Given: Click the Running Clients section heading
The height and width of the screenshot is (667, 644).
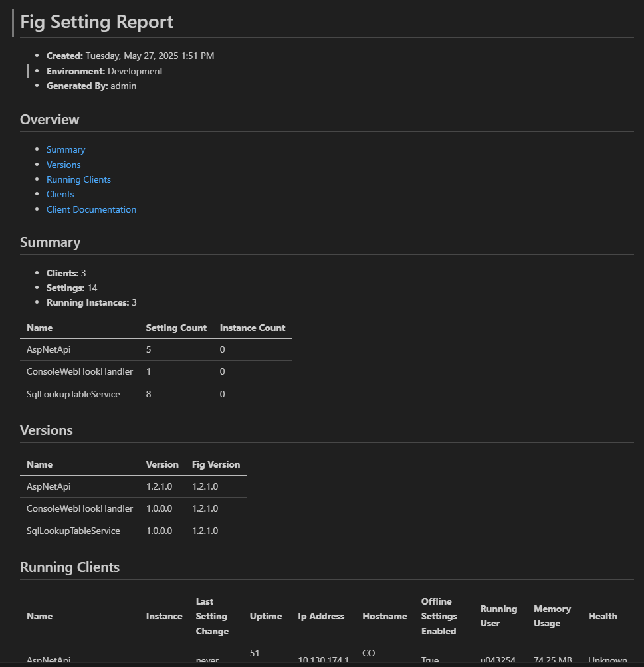Looking at the screenshot, I should coord(70,567).
